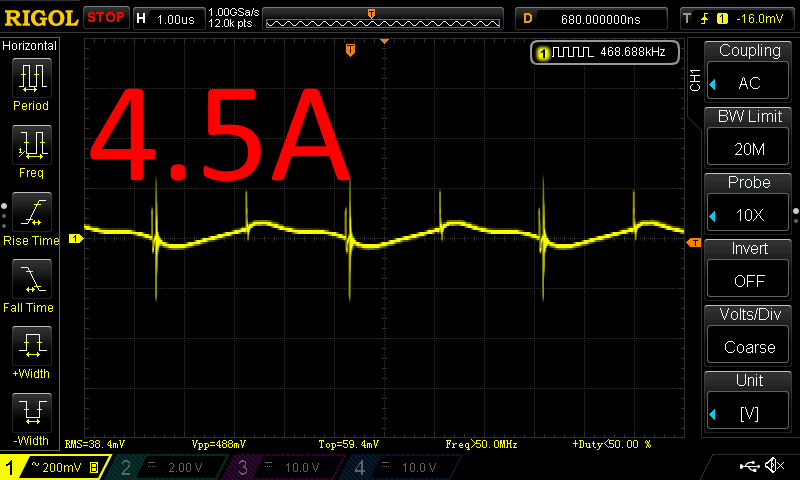Image resolution: width=800 pixels, height=480 pixels.
Task: Click the horizontal timebase 1.00us readout
Action: (169, 19)
